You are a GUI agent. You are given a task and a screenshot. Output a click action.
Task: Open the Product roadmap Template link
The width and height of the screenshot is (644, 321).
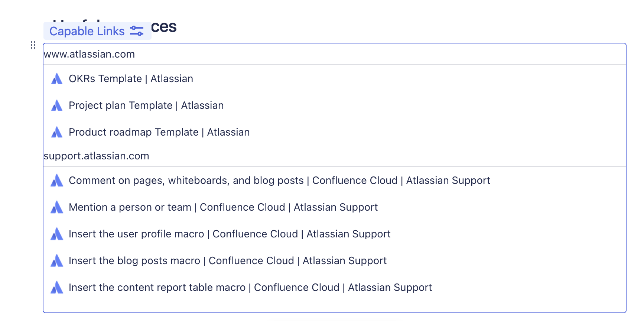click(159, 132)
